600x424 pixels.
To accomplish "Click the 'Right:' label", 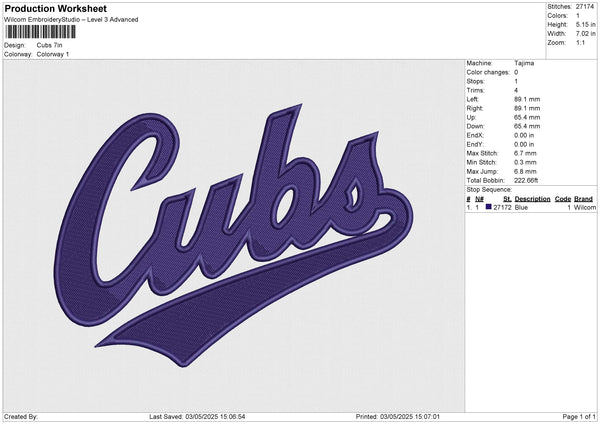I will [x=474, y=108].
